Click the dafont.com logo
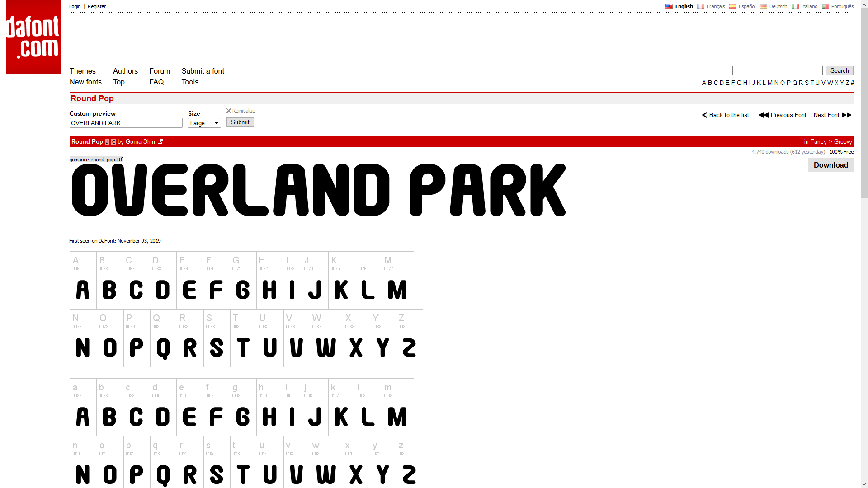The image size is (868, 488). coord(33,37)
